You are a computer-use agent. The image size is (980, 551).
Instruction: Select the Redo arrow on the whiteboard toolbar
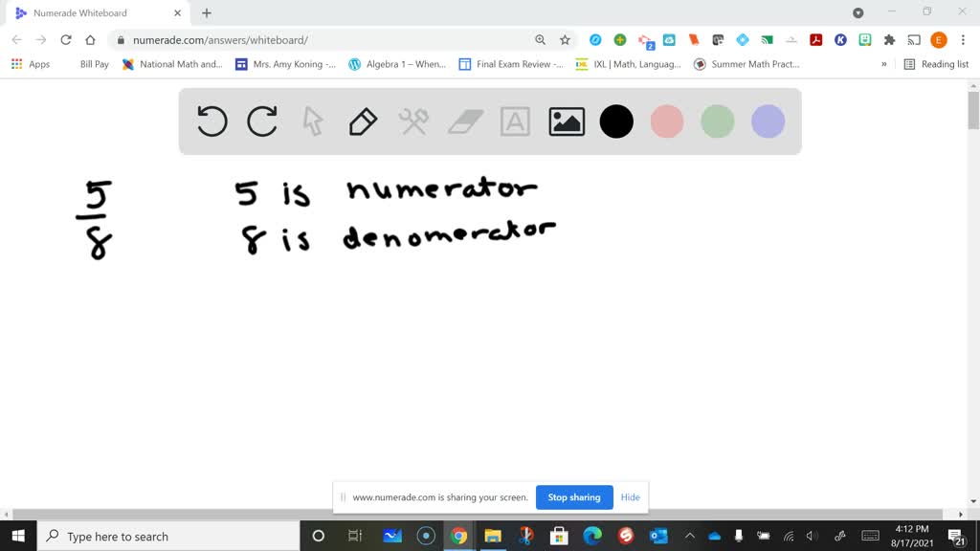pos(262,121)
